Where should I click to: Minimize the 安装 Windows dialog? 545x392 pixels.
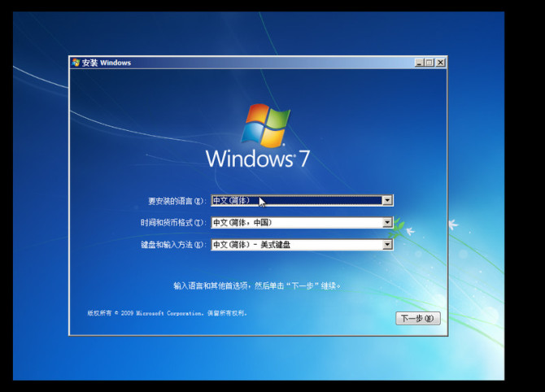[x=418, y=63]
